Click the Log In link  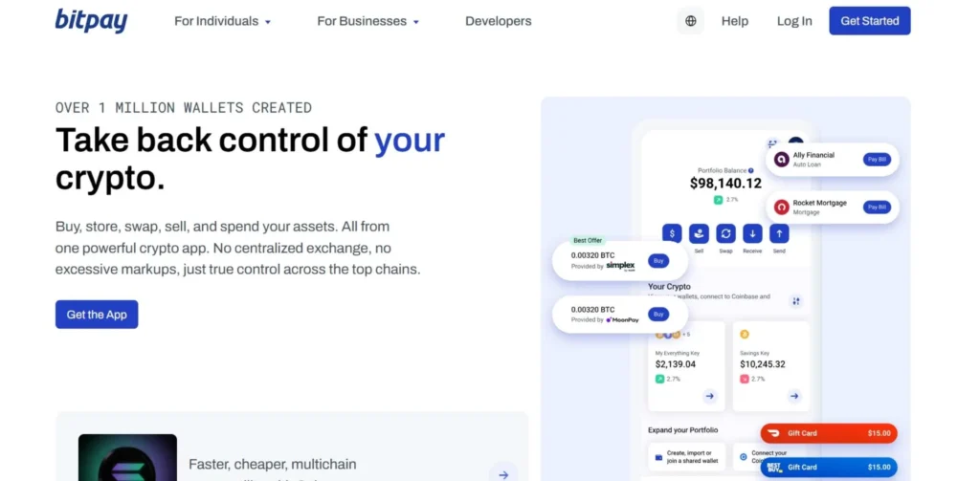(x=794, y=21)
